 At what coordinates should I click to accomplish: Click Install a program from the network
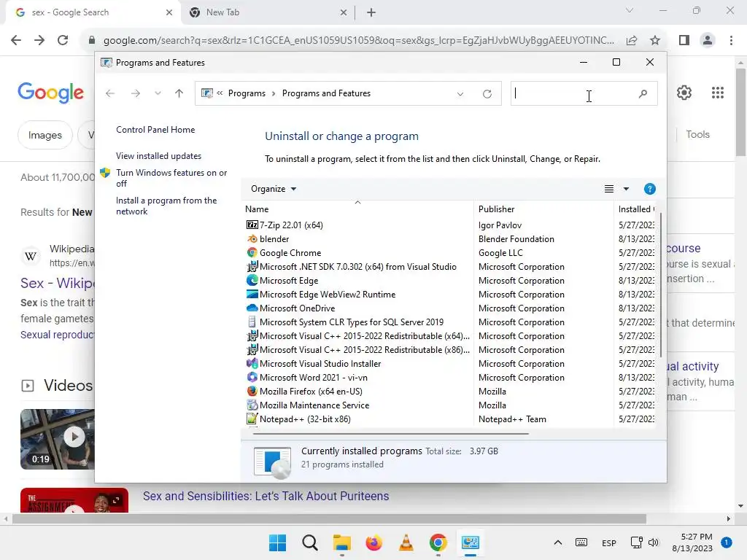166,206
